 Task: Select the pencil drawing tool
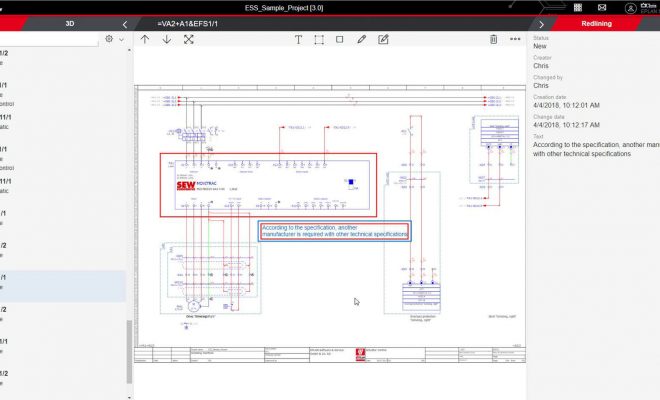coord(362,40)
